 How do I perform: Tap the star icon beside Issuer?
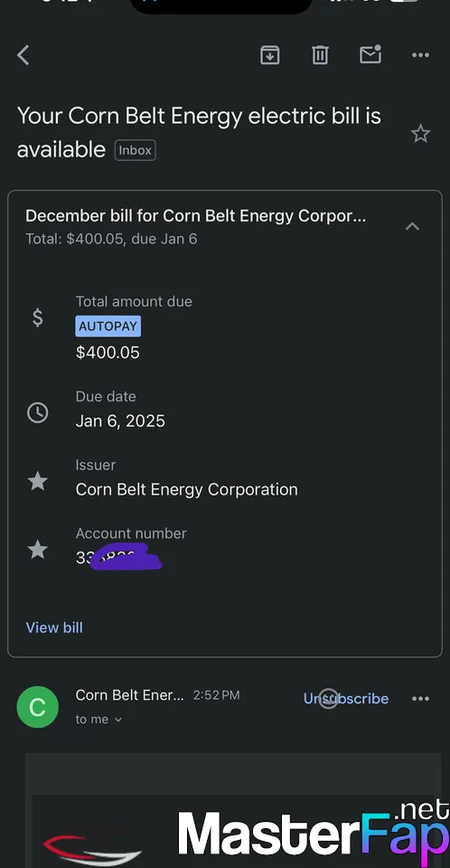tap(38, 481)
